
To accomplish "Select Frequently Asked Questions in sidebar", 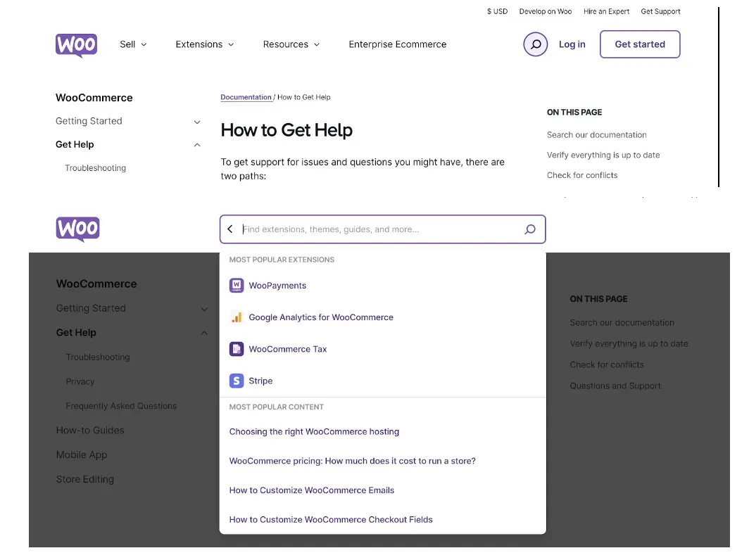I will pyautogui.click(x=121, y=406).
